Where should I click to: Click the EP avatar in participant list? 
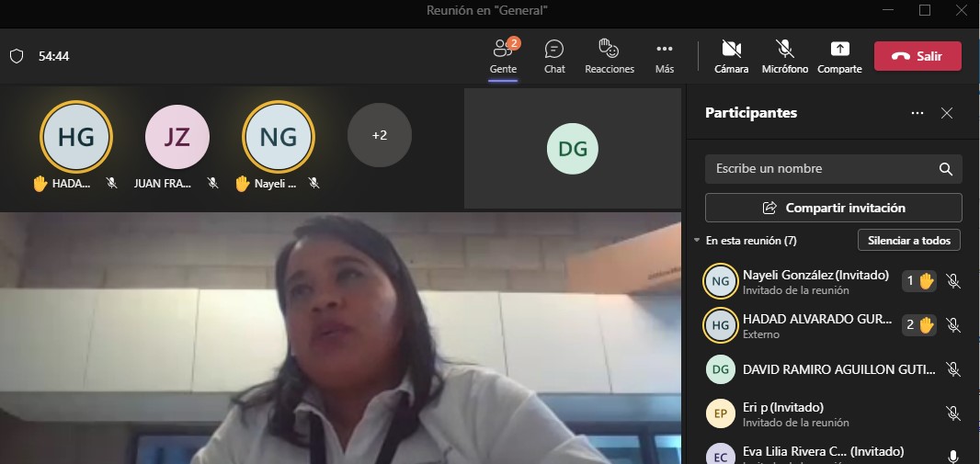click(x=721, y=413)
